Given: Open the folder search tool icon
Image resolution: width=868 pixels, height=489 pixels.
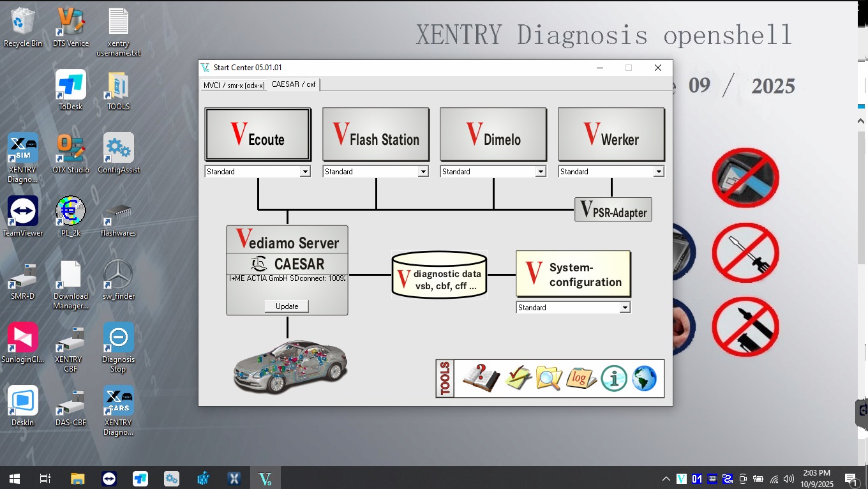Looking at the screenshot, I should click(549, 379).
